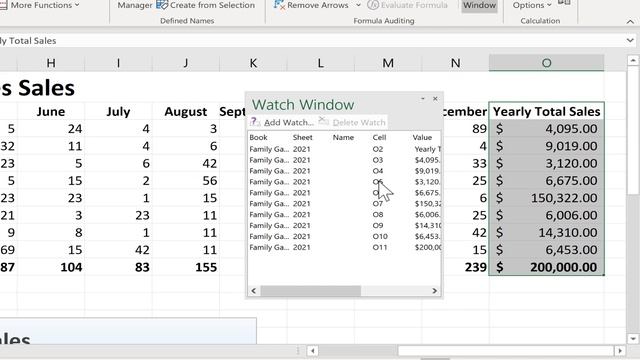Select column N header
The width and height of the screenshot is (640, 360).
pyautogui.click(x=456, y=63)
